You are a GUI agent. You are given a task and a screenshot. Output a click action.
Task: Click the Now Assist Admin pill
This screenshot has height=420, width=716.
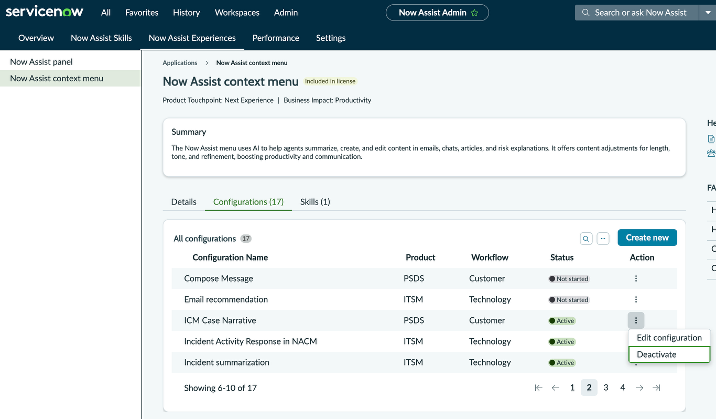437,13
